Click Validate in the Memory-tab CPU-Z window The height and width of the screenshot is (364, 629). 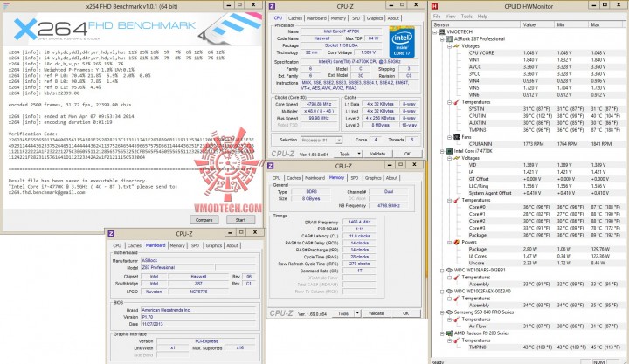[x=376, y=313]
